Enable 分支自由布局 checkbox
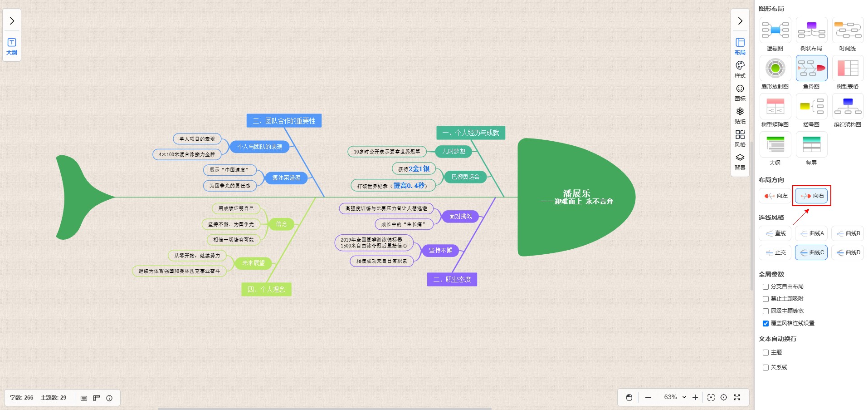The height and width of the screenshot is (410, 868). tap(766, 287)
